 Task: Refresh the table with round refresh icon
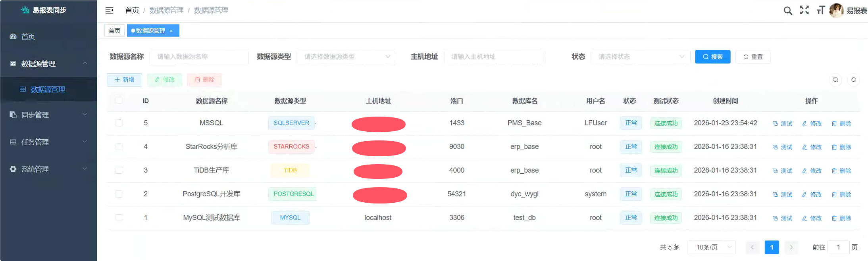pos(854,80)
